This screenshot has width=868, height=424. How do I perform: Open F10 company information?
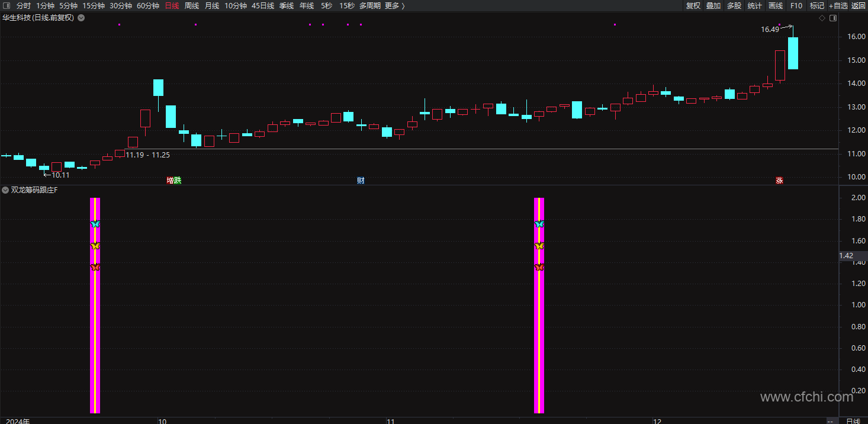pyautogui.click(x=796, y=5)
